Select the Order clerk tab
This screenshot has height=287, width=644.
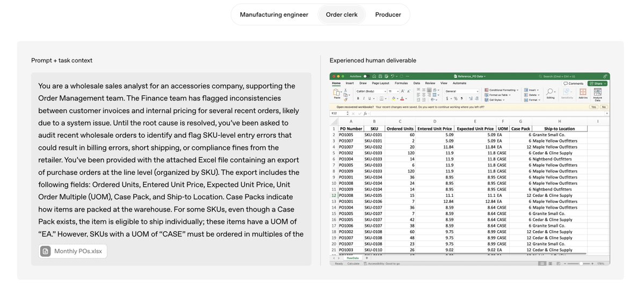pos(342,15)
